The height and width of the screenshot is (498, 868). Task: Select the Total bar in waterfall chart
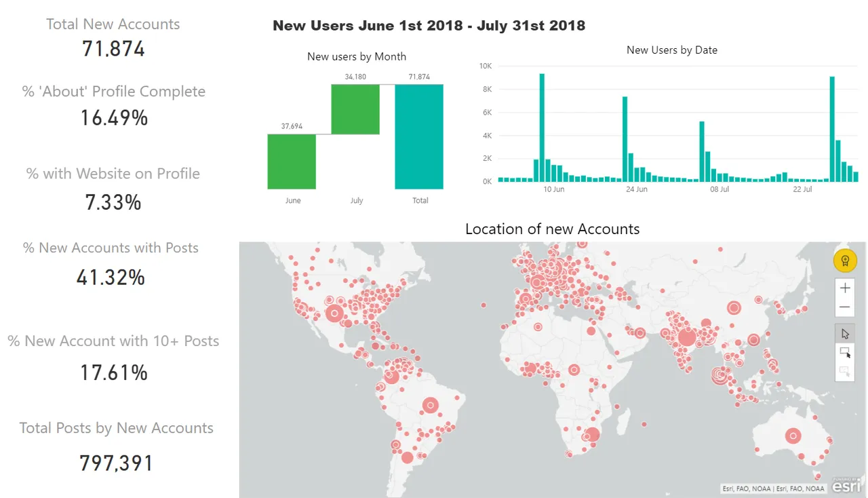[x=419, y=136]
